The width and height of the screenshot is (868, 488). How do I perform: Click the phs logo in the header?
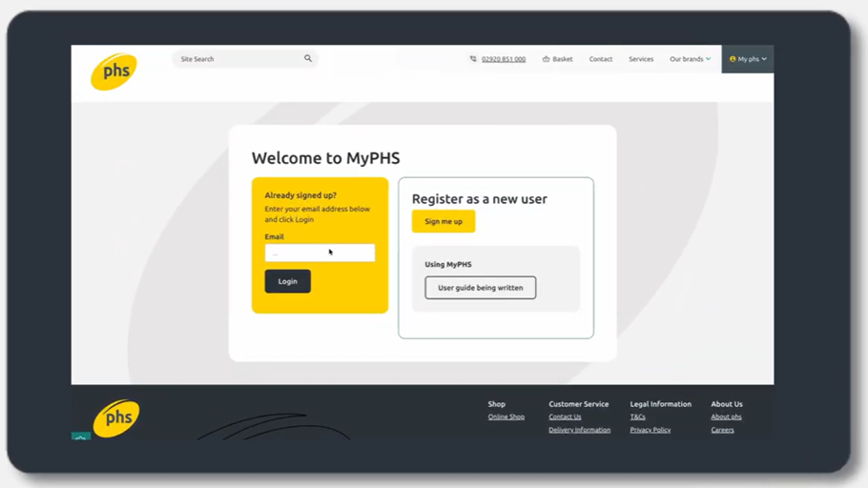pyautogui.click(x=114, y=71)
